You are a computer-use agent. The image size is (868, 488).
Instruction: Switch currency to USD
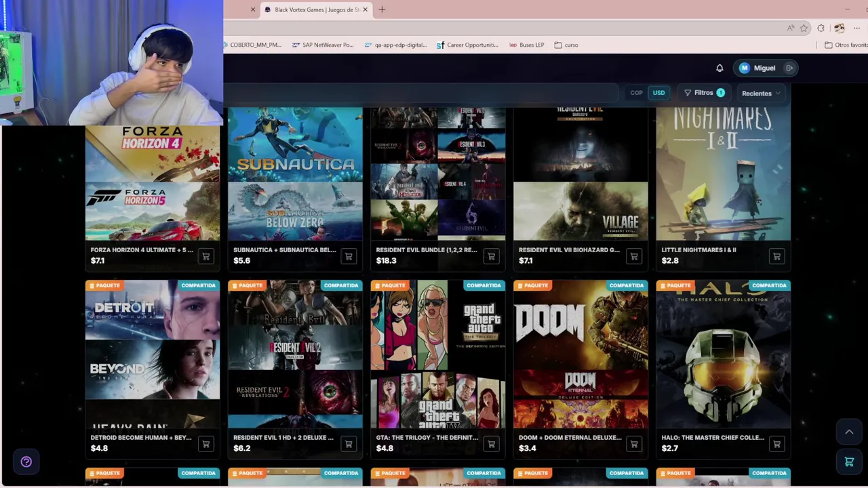click(x=658, y=93)
